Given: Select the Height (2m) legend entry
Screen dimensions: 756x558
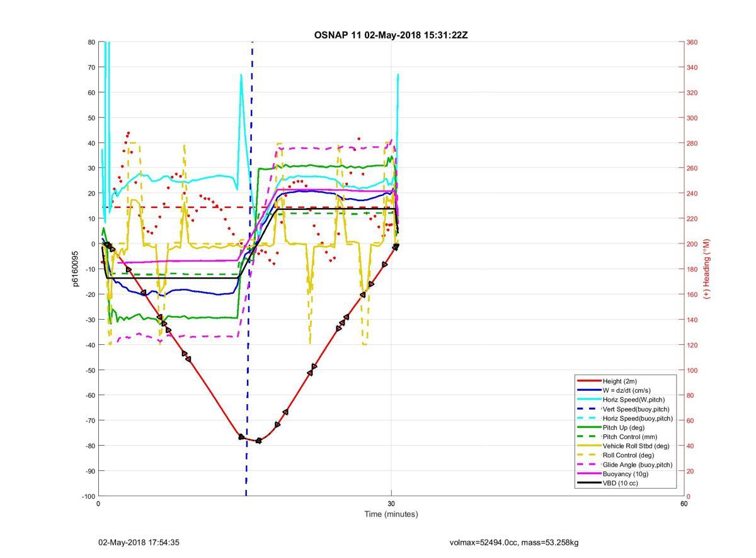Looking at the screenshot, I should [x=620, y=381].
